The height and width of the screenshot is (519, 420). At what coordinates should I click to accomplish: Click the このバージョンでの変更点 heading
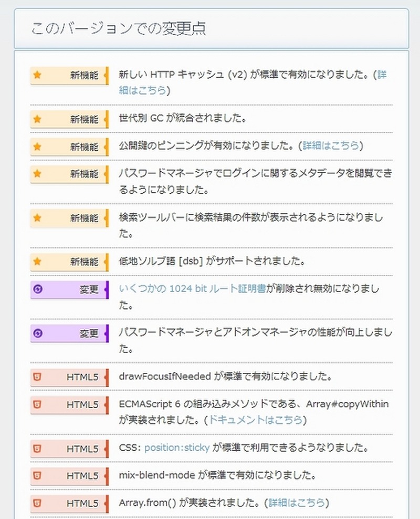118,28
